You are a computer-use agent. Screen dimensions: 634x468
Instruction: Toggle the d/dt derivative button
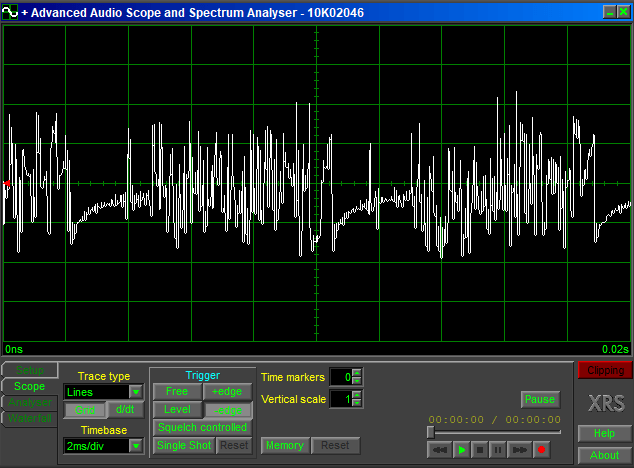tap(125, 409)
